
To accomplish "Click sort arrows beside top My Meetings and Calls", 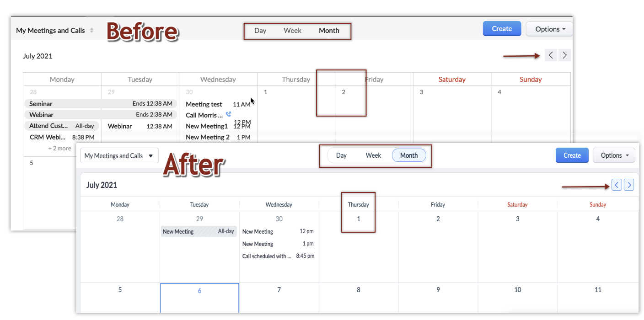I will pyautogui.click(x=91, y=31).
